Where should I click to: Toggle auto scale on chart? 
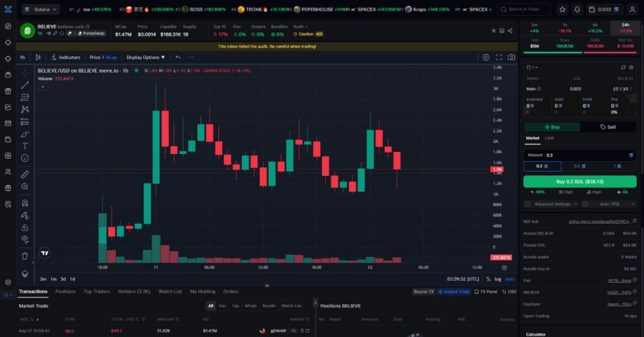(509, 279)
